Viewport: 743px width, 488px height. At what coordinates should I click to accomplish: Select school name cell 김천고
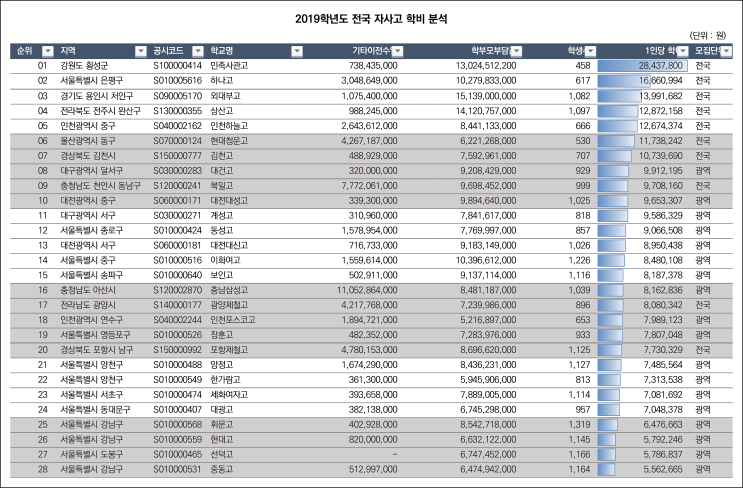click(222, 155)
